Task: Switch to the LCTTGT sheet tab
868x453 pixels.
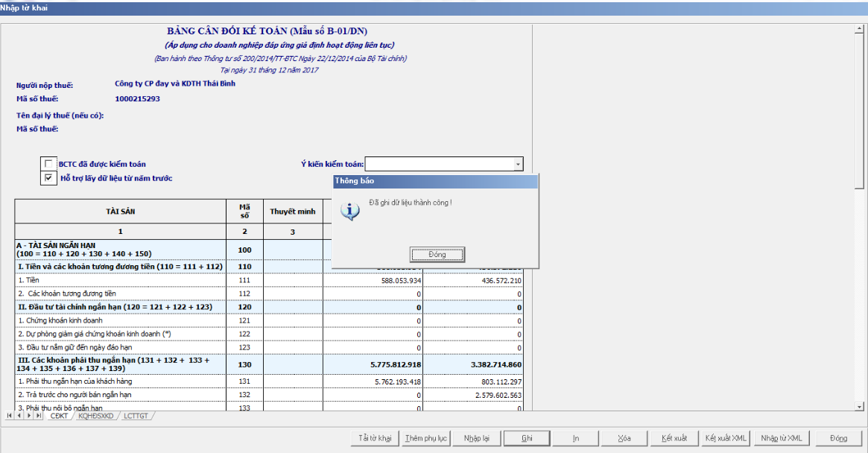Action: pyautogui.click(x=136, y=416)
